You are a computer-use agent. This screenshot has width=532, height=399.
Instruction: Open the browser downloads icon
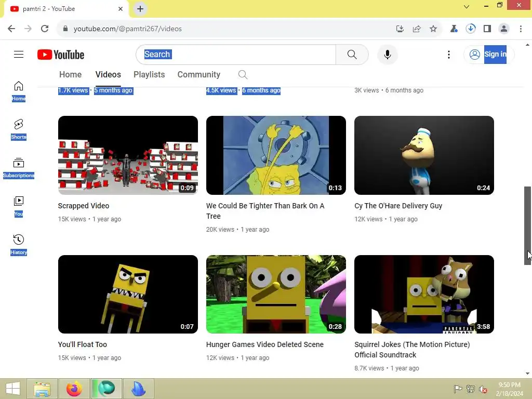click(470, 29)
